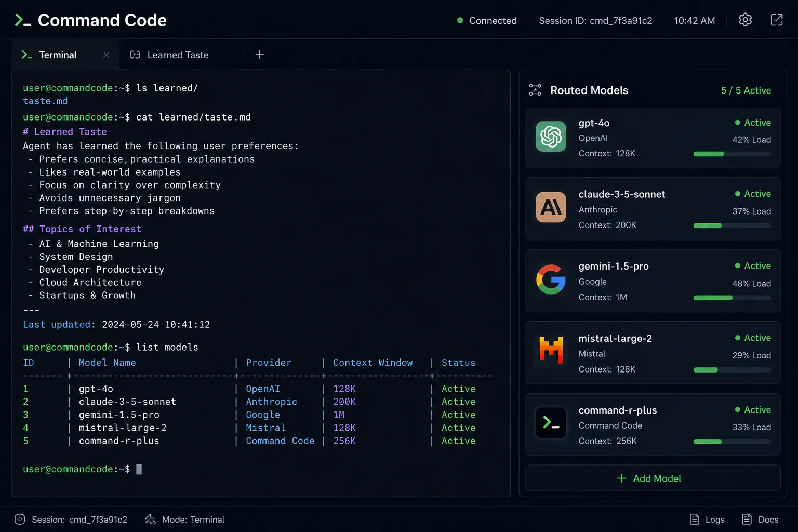
Task: Click the # Learned Taste heading
Action: [x=65, y=132]
